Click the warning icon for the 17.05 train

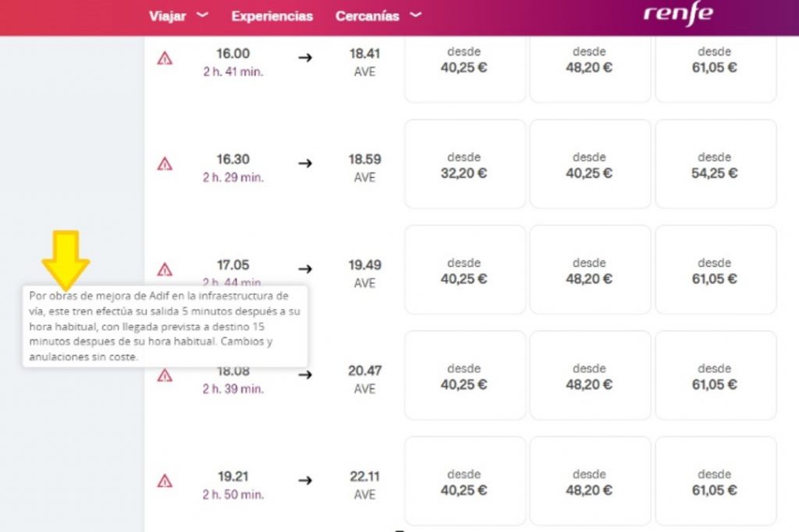tap(165, 270)
